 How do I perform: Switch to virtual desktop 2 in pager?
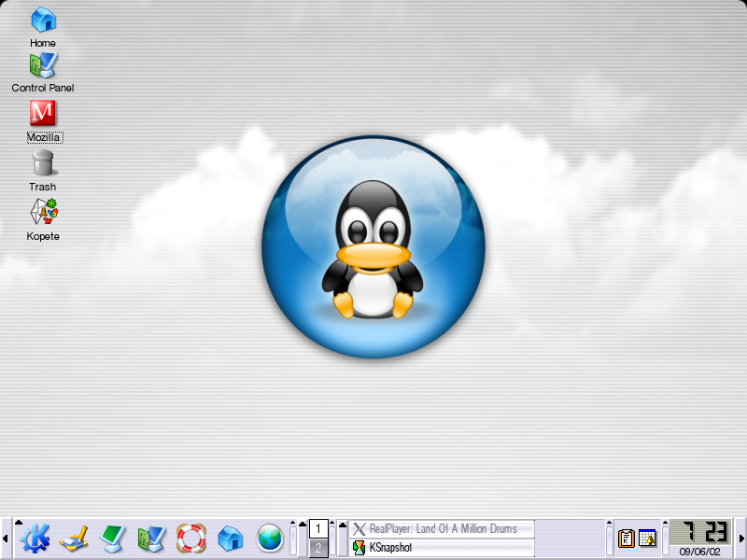tap(318, 548)
